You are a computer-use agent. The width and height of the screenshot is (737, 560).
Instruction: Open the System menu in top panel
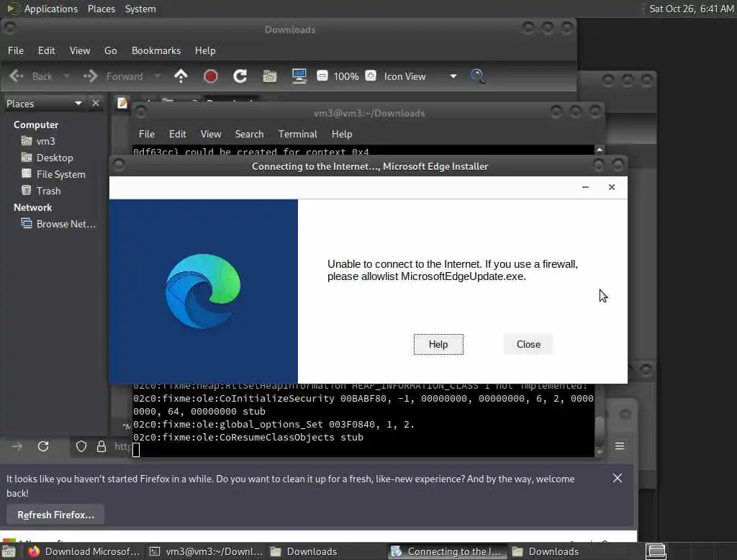pyautogui.click(x=140, y=9)
